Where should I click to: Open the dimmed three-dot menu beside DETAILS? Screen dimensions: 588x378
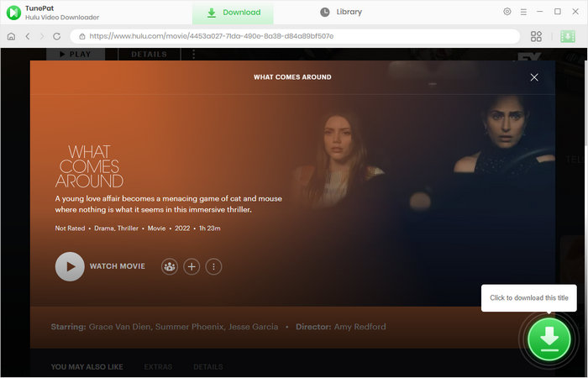pyautogui.click(x=193, y=55)
